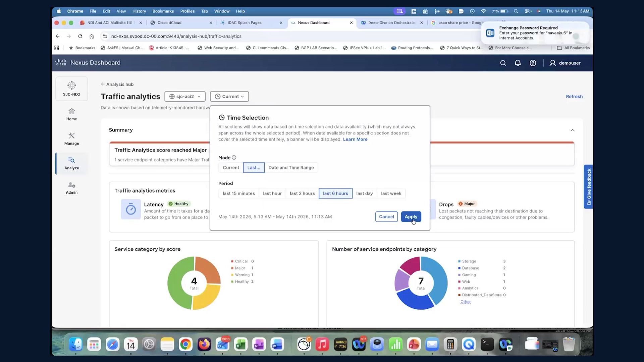Click the Refresh link
The height and width of the screenshot is (362, 644).
coord(574,97)
